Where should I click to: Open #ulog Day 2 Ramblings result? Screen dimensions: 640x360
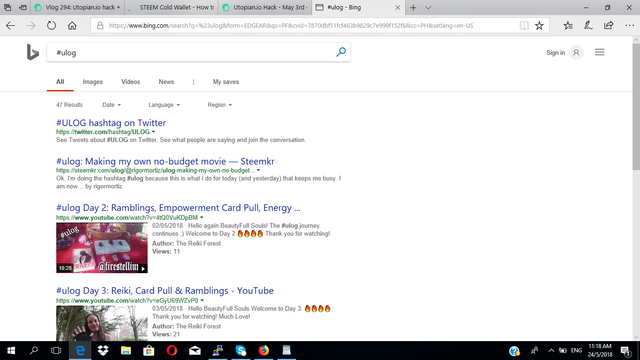pyautogui.click(x=178, y=208)
